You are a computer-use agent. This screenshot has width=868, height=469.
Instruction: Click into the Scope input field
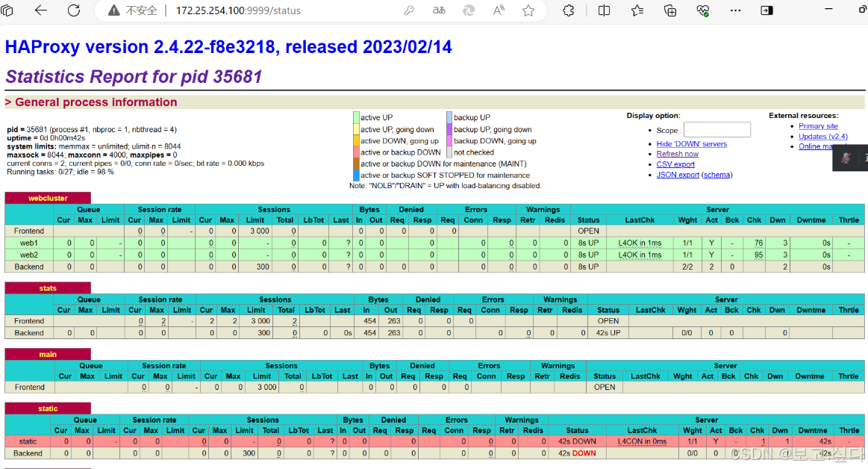click(717, 129)
